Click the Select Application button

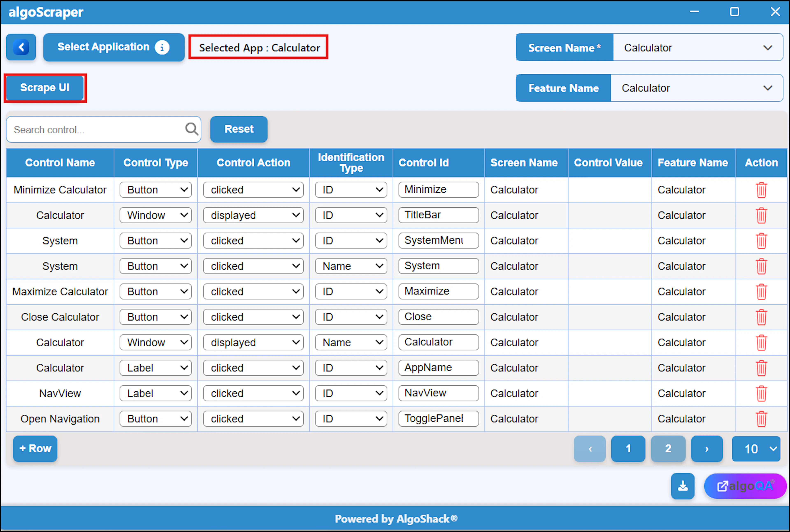point(114,47)
